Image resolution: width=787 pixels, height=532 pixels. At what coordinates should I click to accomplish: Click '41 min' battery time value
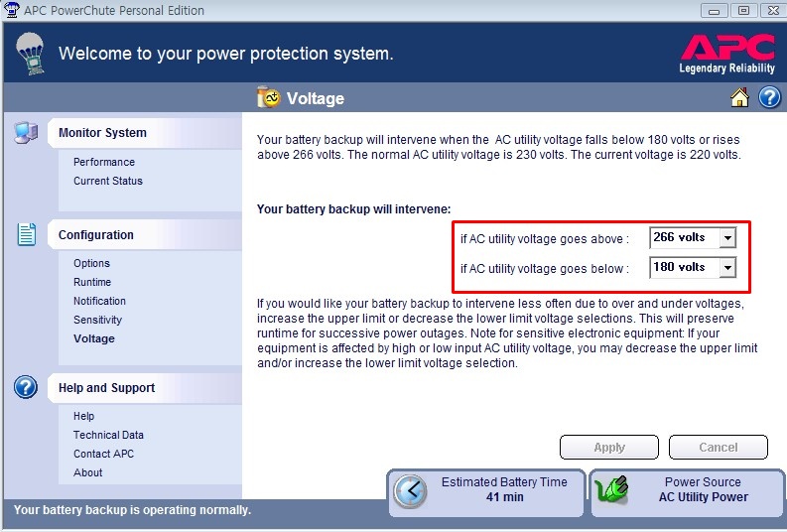click(x=504, y=497)
